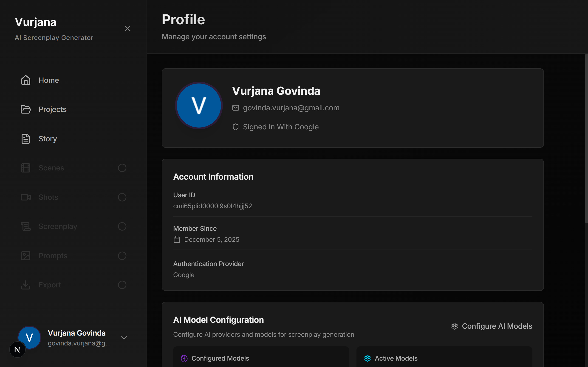Click the Screenplay scroll icon
588x367 pixels.
tap(25, 226)
